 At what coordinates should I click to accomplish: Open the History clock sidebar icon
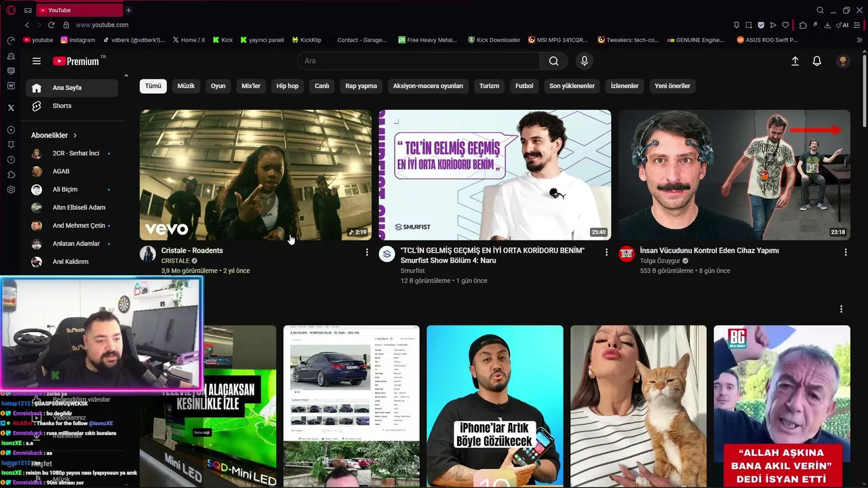(x=11, y=160)
